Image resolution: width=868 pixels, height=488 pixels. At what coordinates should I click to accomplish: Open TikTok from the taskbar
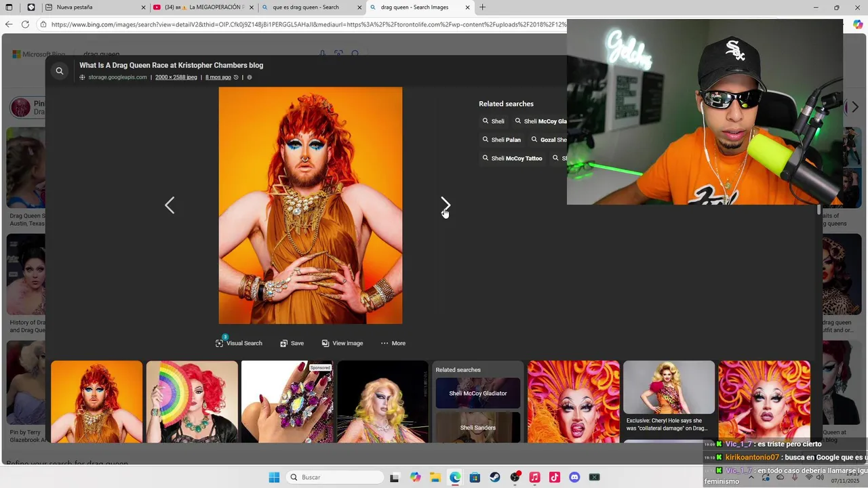click(555, 477)
